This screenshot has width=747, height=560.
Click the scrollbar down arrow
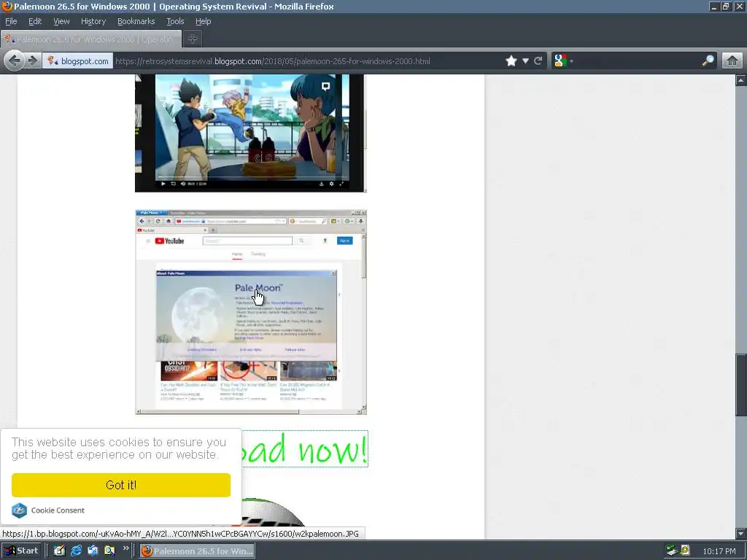click(741, 533)
